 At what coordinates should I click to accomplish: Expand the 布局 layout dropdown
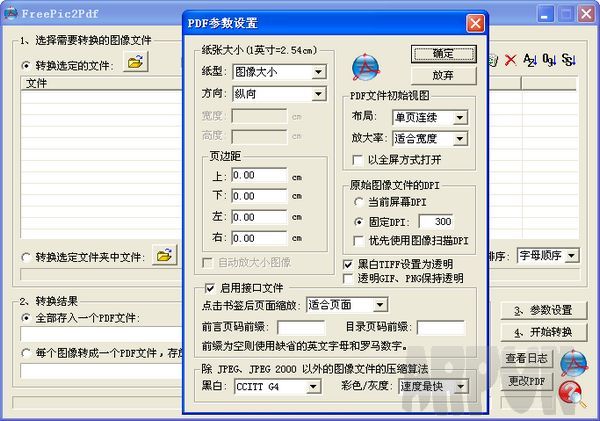tap(460, 117)
